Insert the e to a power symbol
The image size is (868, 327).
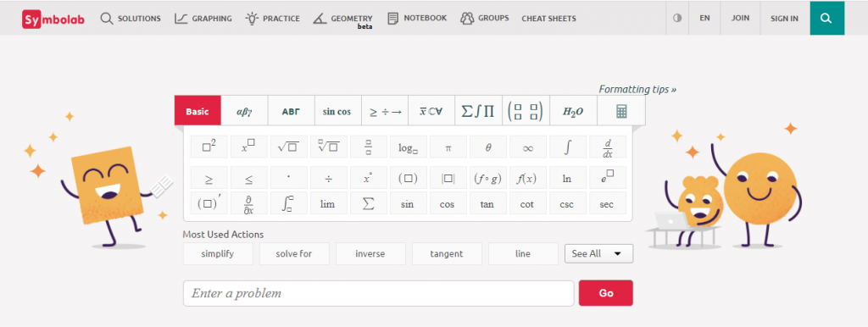pyautogui.click(x=608, y=178)
